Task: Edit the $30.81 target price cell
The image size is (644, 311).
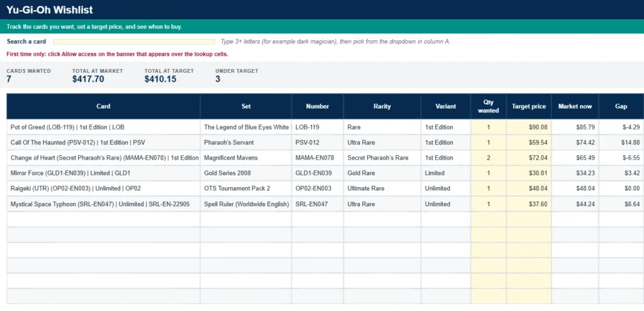Action: click(x=528, y=173)
